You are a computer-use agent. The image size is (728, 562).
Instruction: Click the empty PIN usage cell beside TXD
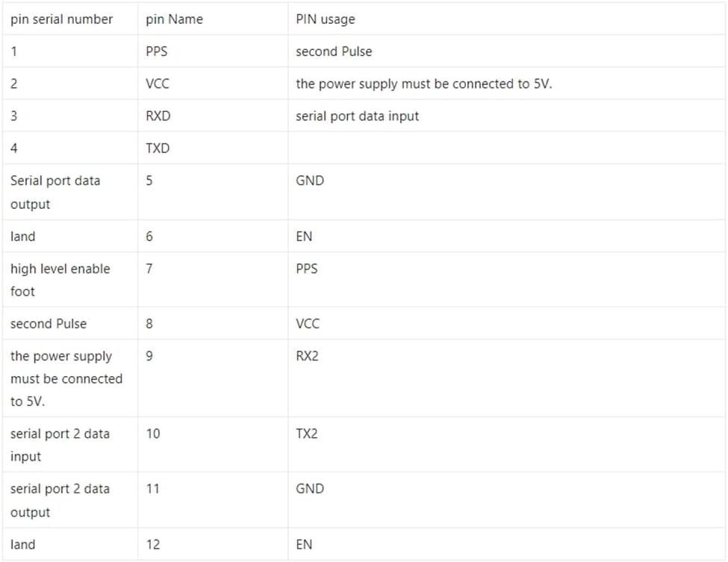click(x=506, y=148)
